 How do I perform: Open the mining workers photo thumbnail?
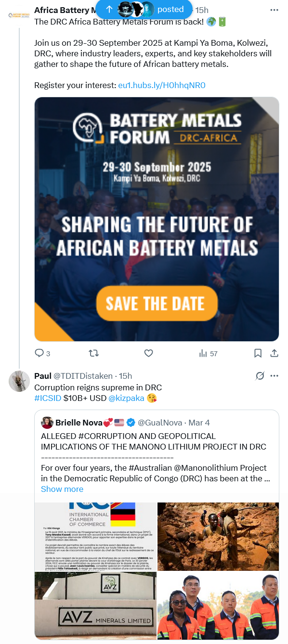(x=218, y=536)
